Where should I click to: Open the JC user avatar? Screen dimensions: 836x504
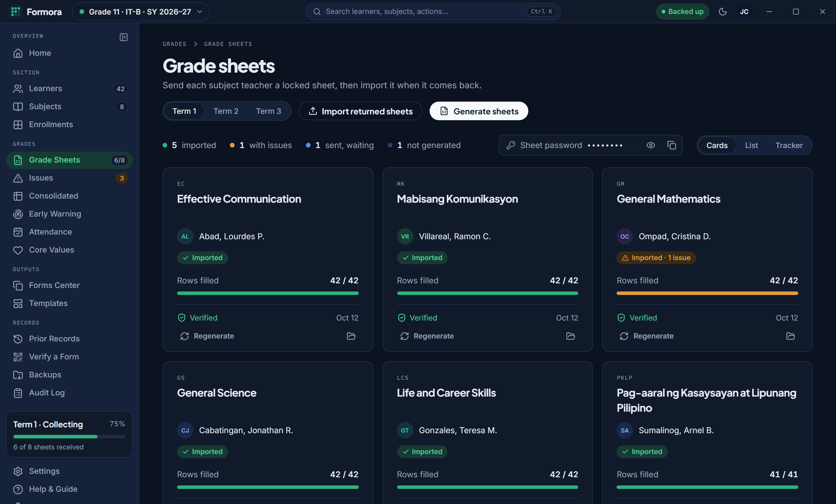point(744,12)
